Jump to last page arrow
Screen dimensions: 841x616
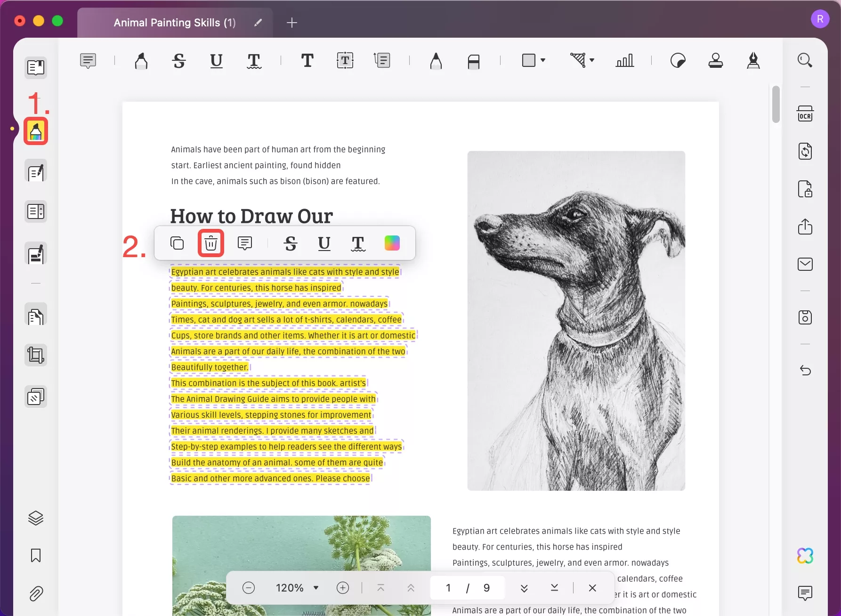tap(554, 588)
